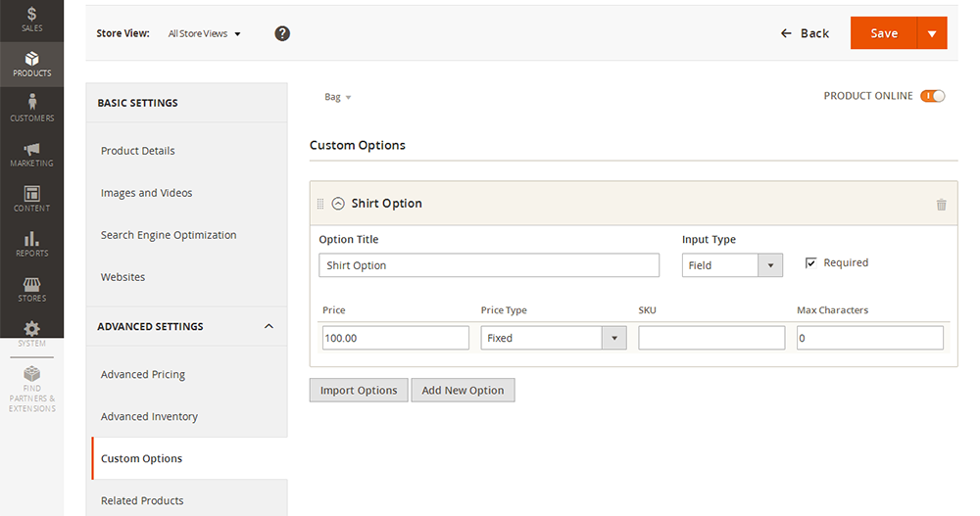Expand the Save button arrow menu

click(x=932, y=33)
